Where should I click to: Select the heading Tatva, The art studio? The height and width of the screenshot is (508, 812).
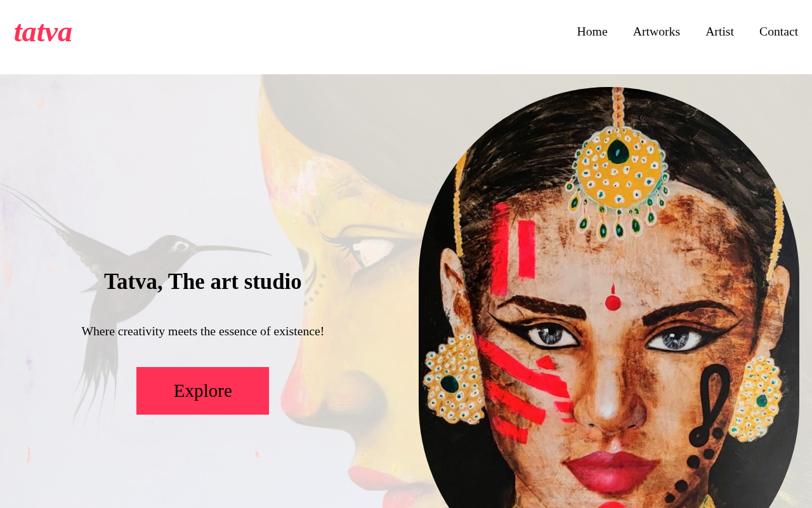pyautogui.click(x=202, y=281)
